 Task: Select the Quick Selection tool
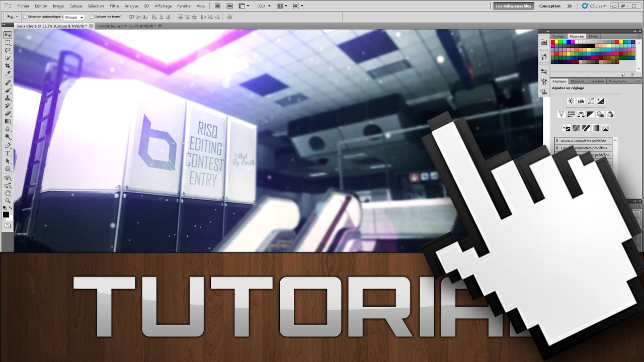tap(8, 58)
